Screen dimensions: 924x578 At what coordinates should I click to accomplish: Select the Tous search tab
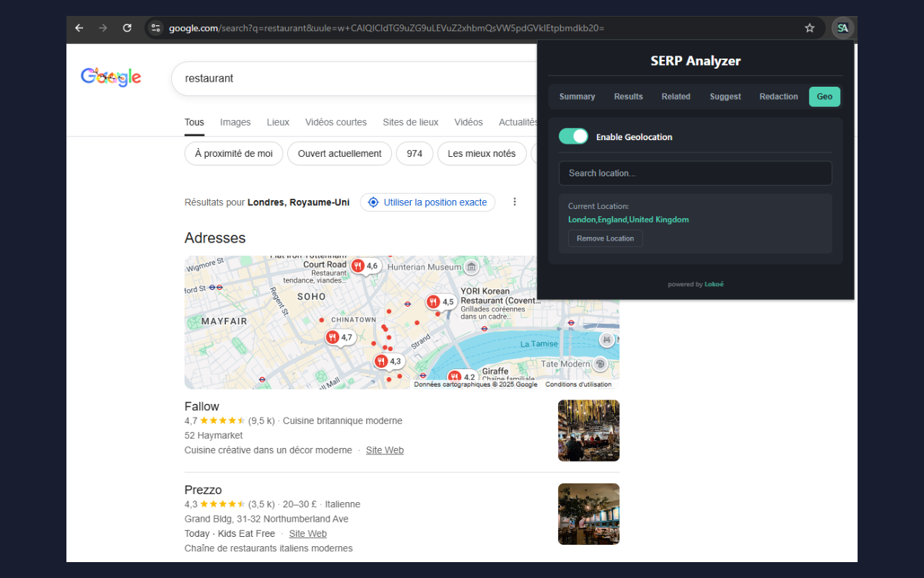pos(194,122)
